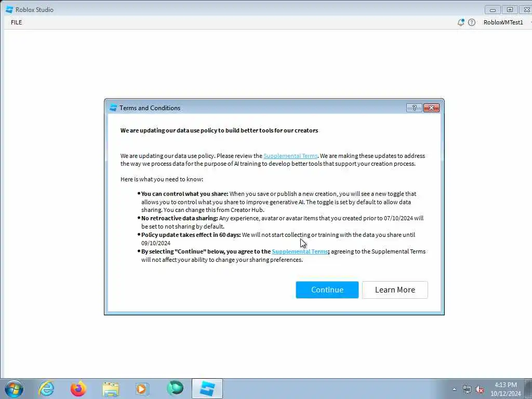Launch Internet Explorer from the taskbar
Viewport: 532px width, 399px height.
tap(46, 389)
